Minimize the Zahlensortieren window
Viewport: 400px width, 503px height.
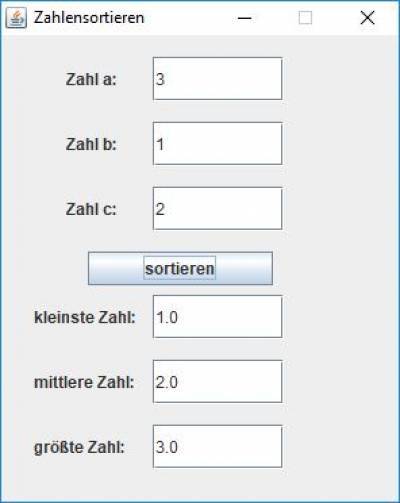click(x=244, y=18)
